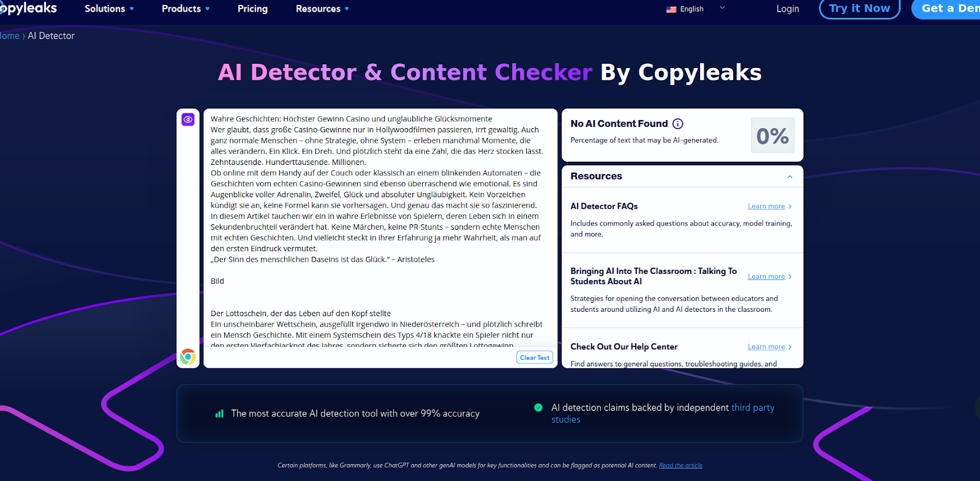The height and width of the screenshot is (481, 980).
Task: Open the Solutions dropdown menu
Action: [109, 9]
